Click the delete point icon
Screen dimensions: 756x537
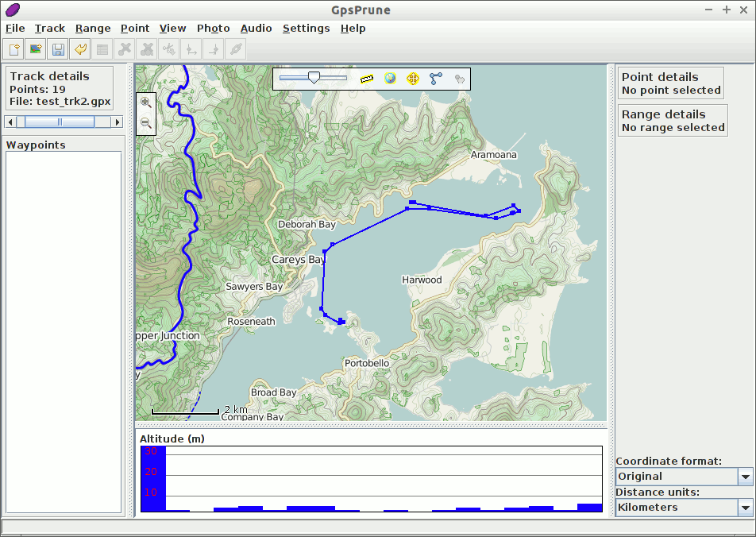click(x=125, y=49)
